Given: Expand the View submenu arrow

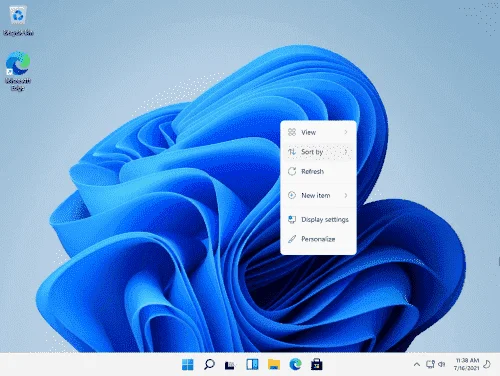Looking at the screenshot, I should point(346,132).
